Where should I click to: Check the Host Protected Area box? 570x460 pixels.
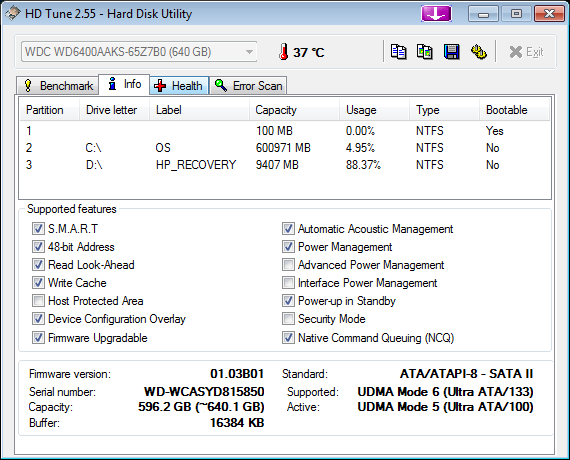click(x=38, y=301)
